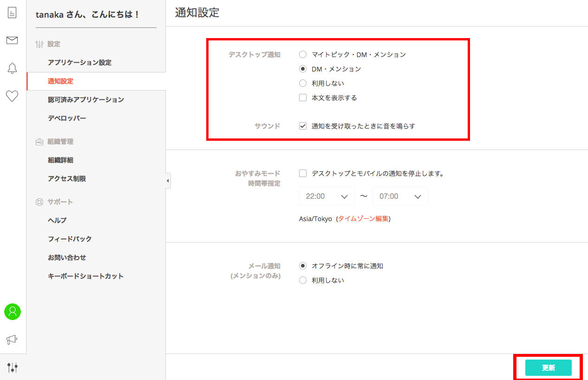Image resolution: width=588 pixels, height=380 pixels.
Task: Collapse the sidebar with the arrow handle
Action: tap(168, 181)
